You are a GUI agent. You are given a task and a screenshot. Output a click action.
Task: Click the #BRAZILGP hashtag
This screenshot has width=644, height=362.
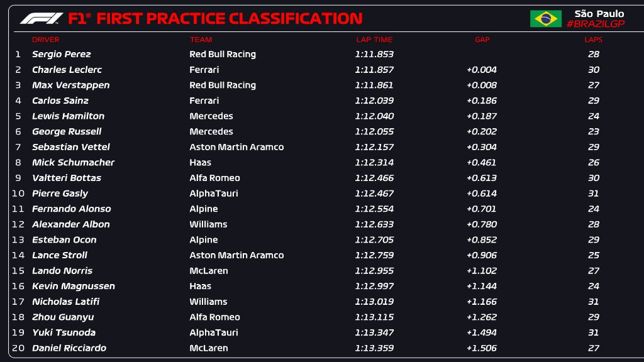595,24
